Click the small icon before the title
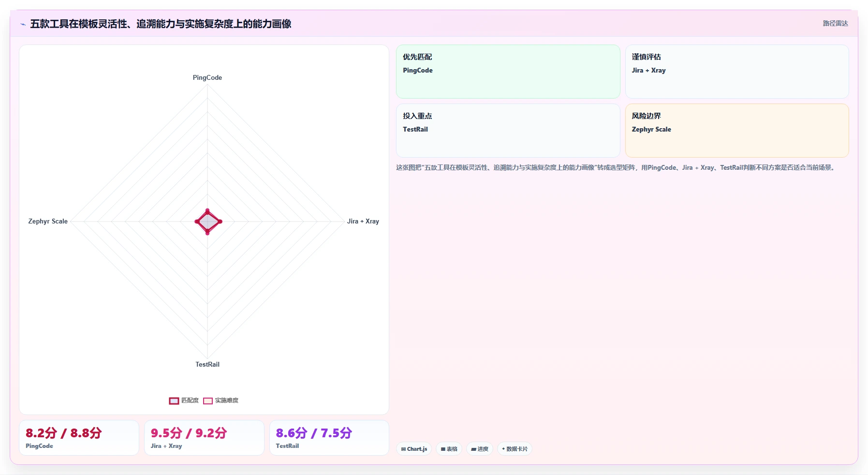The image size is (868, 475). (23, 24)
